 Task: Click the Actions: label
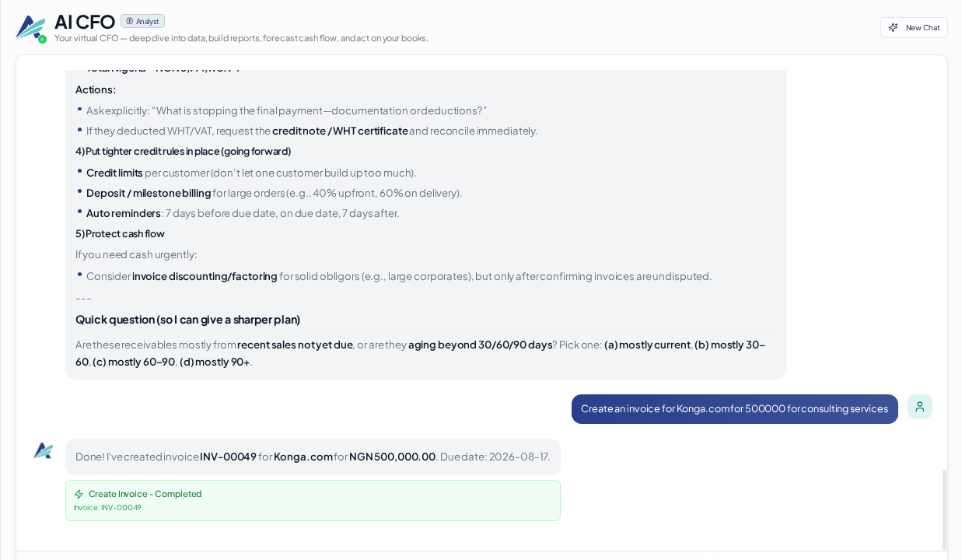(96, 89)
